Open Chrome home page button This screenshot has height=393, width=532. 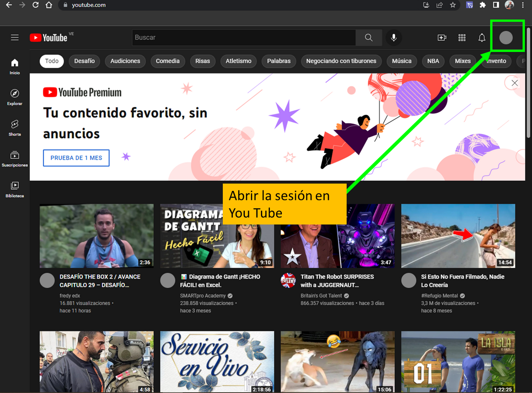pyautogui.click(x=49, y=5)
